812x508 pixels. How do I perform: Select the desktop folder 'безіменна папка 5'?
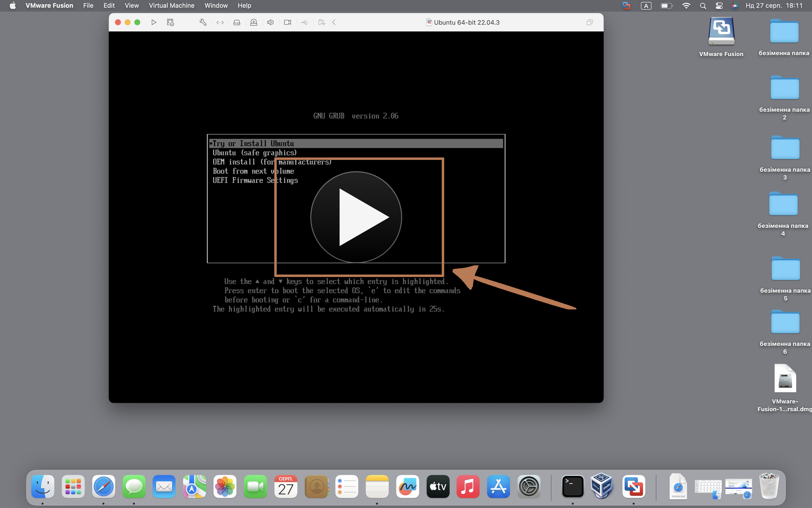pyautogui.click(x=785, y=269)
